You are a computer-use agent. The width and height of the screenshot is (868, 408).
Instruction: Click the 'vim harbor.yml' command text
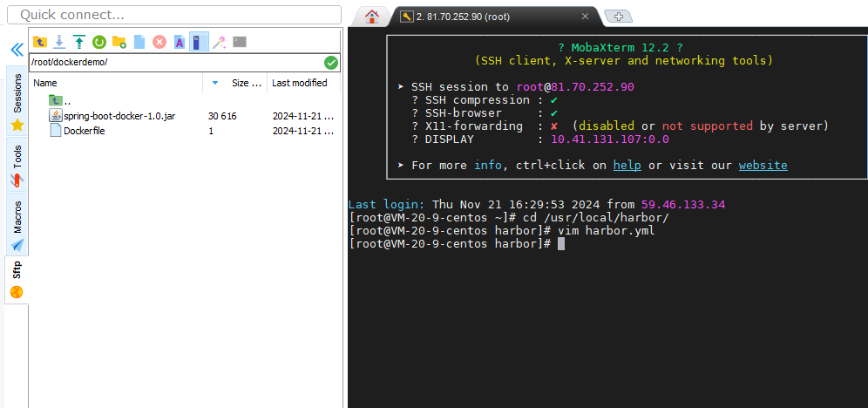click(607, 231)
